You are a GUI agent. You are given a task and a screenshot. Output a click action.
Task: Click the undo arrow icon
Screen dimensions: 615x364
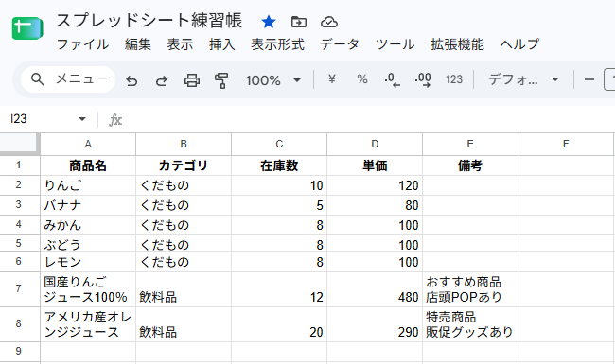coord(132,80)
